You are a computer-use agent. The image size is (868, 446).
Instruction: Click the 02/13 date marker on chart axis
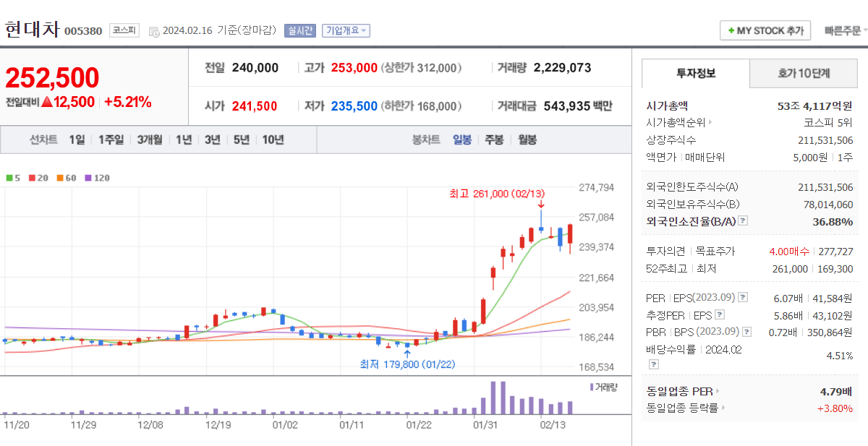pos(553,425)
